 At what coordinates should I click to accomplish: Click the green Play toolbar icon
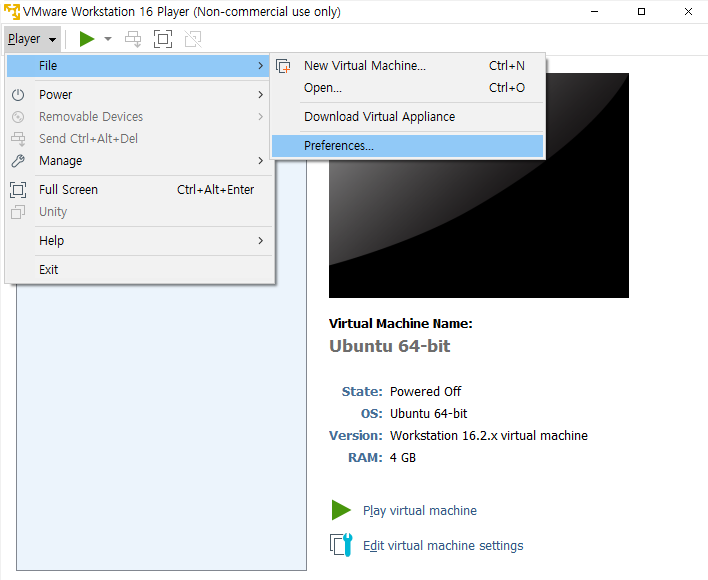pos(87,39)
